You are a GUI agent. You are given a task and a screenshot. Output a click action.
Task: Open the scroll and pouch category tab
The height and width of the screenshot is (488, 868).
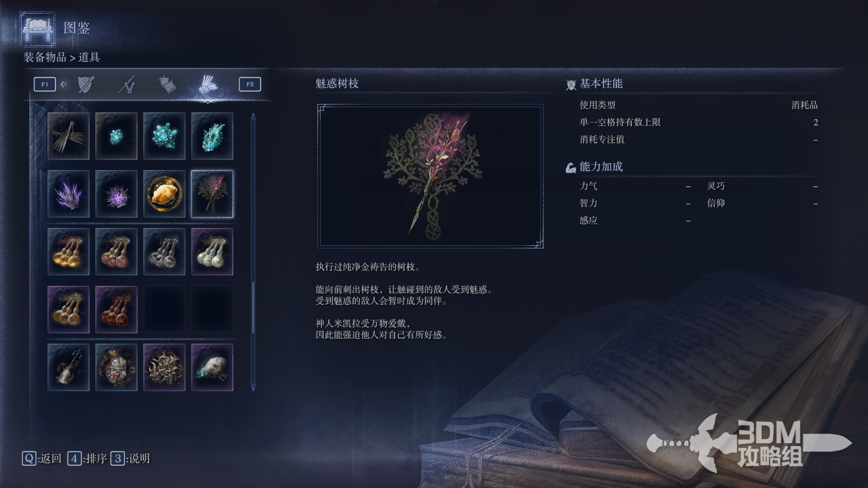tap(167, 84)
